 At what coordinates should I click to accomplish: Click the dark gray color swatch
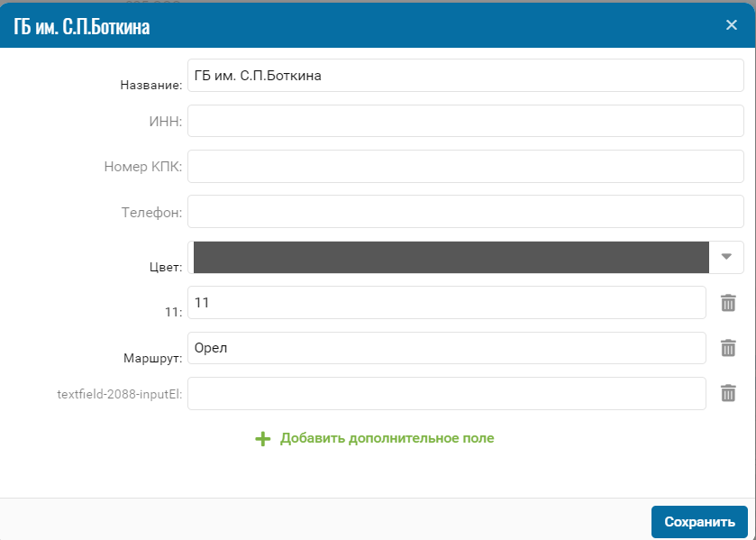click(449, 257)
